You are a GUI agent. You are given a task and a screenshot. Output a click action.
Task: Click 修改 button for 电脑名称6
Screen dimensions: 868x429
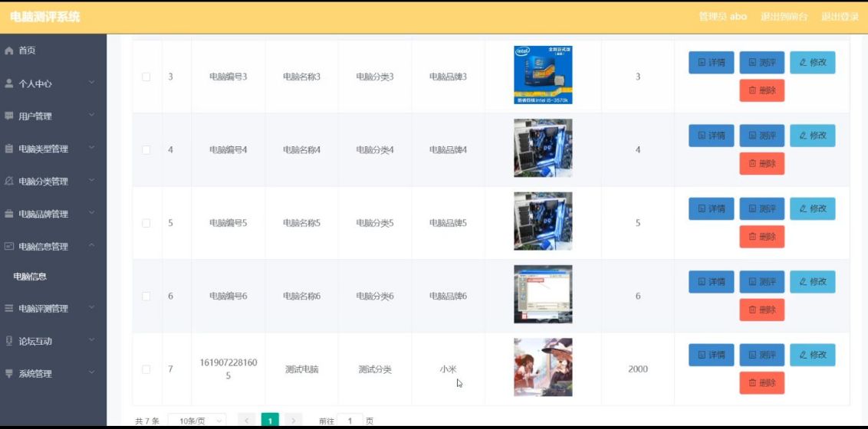tap(813, 281)
